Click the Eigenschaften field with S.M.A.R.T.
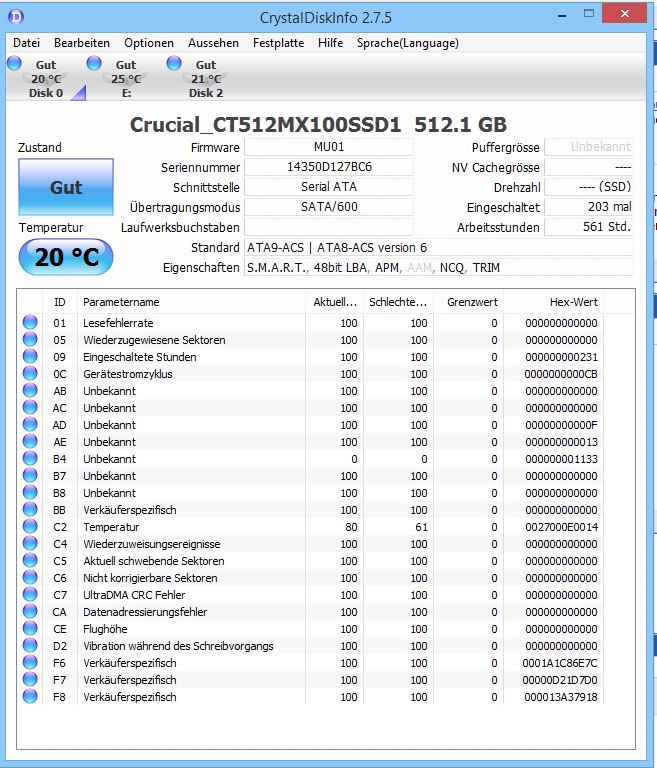This screenshot has height=768, width=657. [x=438, y=267]
